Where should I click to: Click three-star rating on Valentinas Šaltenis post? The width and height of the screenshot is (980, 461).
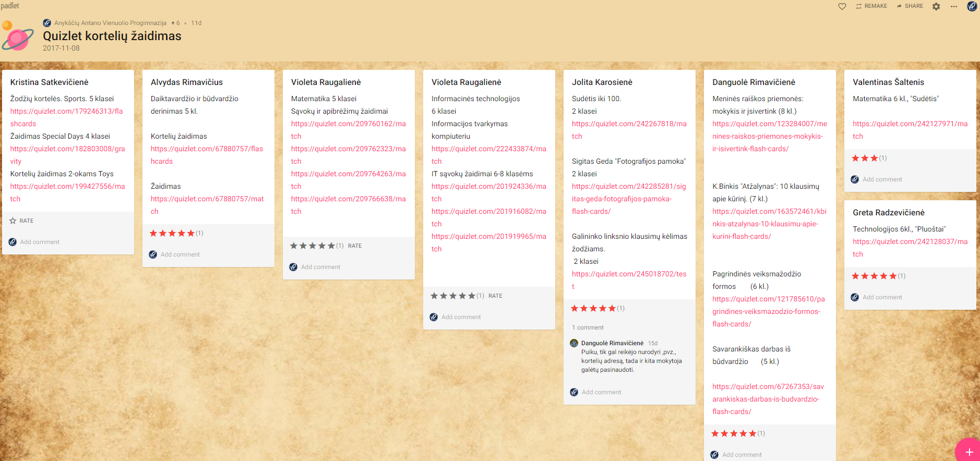pos(865,158)
